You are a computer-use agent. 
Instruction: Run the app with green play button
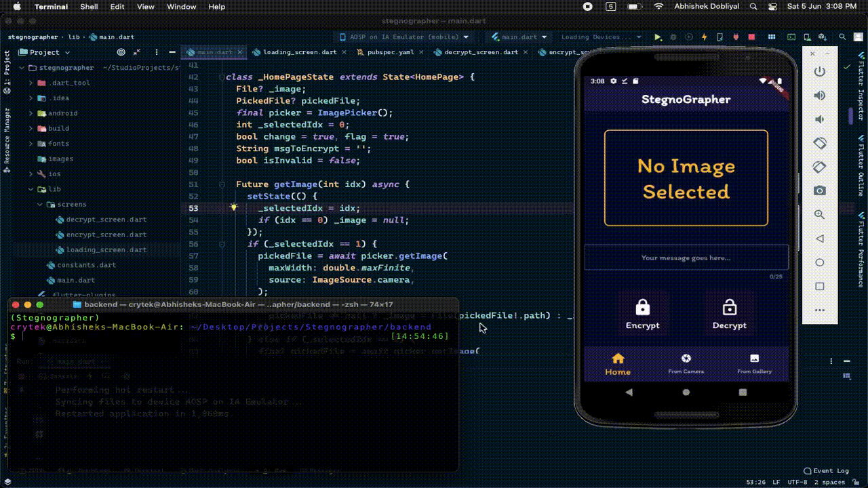point(658,37)
